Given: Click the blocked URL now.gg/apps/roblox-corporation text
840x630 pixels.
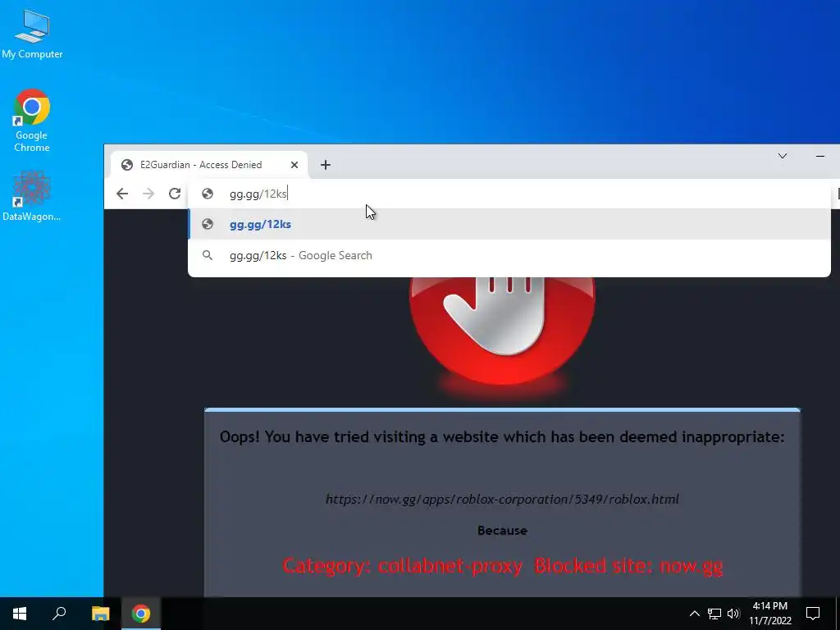Looking at the screenshot, I should coord(502,500).
